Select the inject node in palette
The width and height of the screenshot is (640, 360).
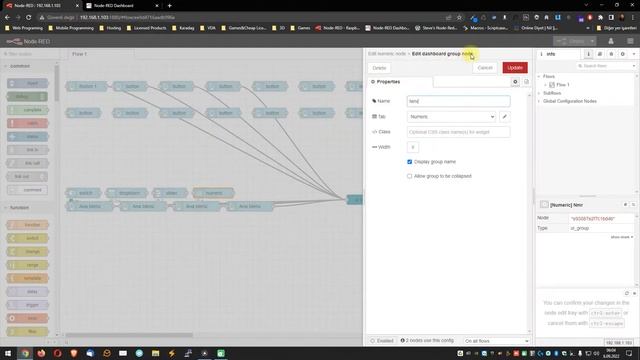[28, 83]
